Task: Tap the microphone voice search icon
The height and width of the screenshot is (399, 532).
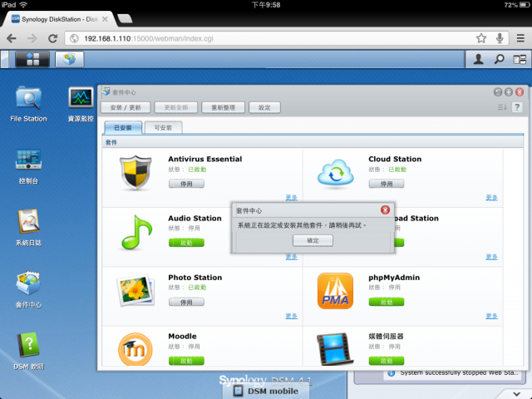Action: coord(500,38)
